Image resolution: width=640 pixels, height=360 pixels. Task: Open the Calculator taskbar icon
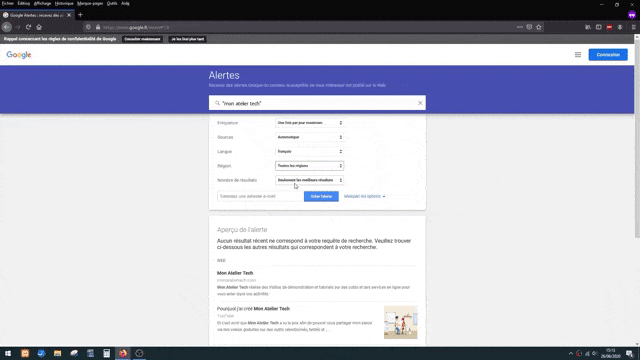(x=107, y=353)
